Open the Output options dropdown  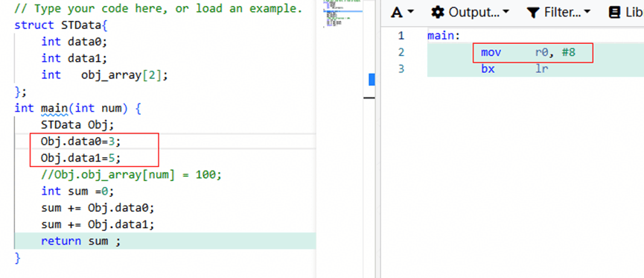[470, 13]
